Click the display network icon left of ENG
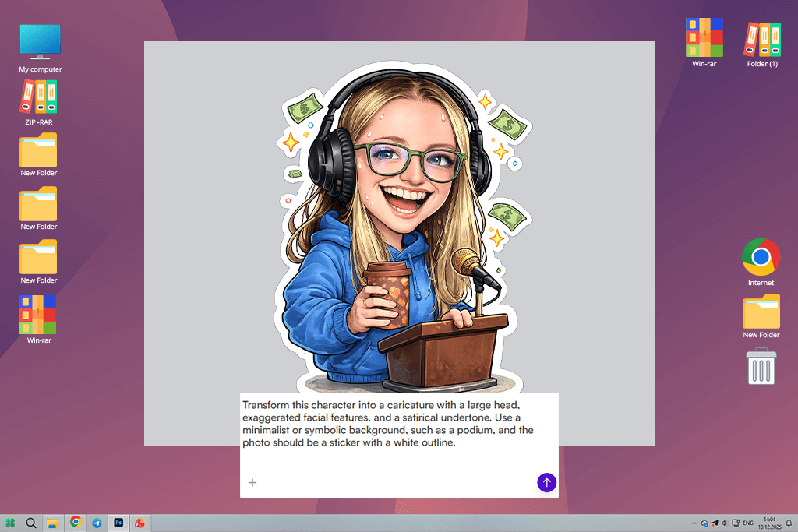This screenshot has width=798, height=532. point(736,523)
